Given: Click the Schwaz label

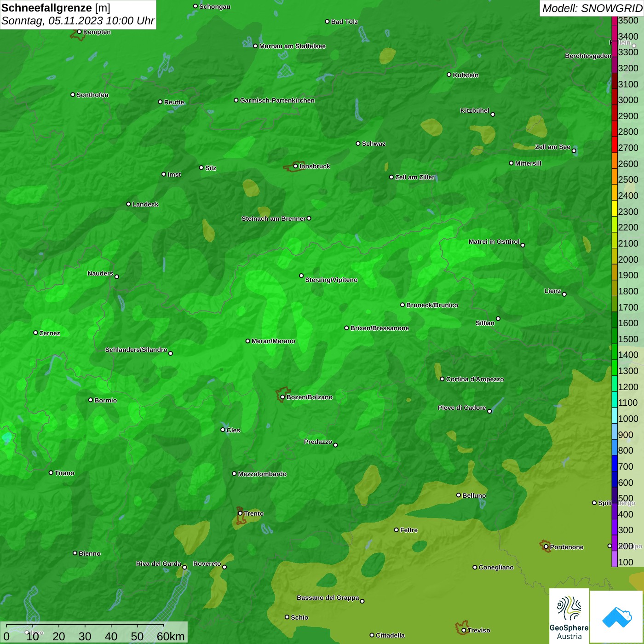Looking at the screenshot, I should [x=374, y=144].
